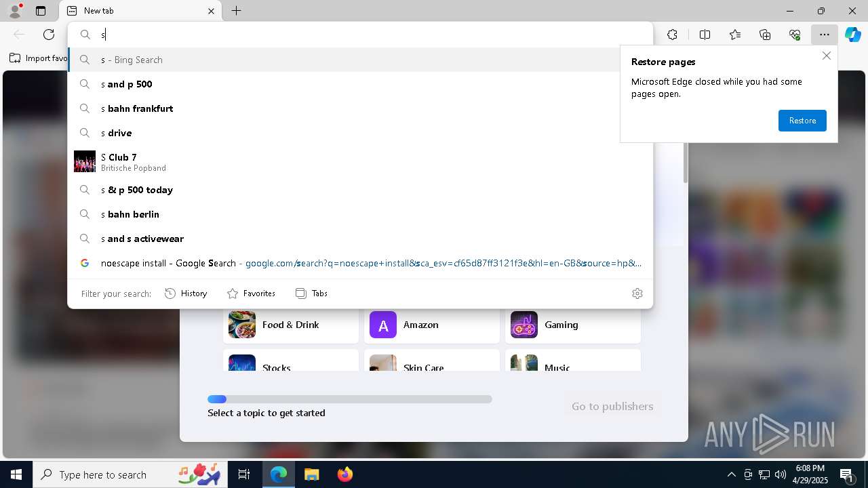Select the Stocks topic
Viewport: 868px width, 488px height.
pos(291,360)
